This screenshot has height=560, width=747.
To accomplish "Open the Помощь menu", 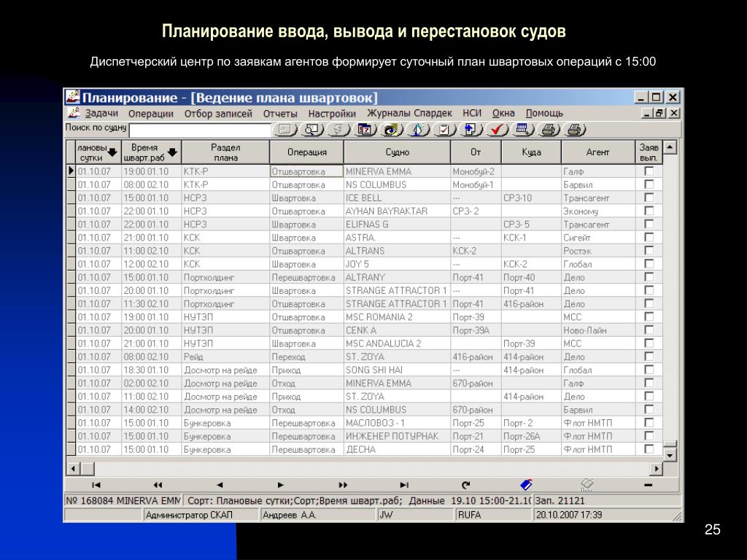I will 544,113.
